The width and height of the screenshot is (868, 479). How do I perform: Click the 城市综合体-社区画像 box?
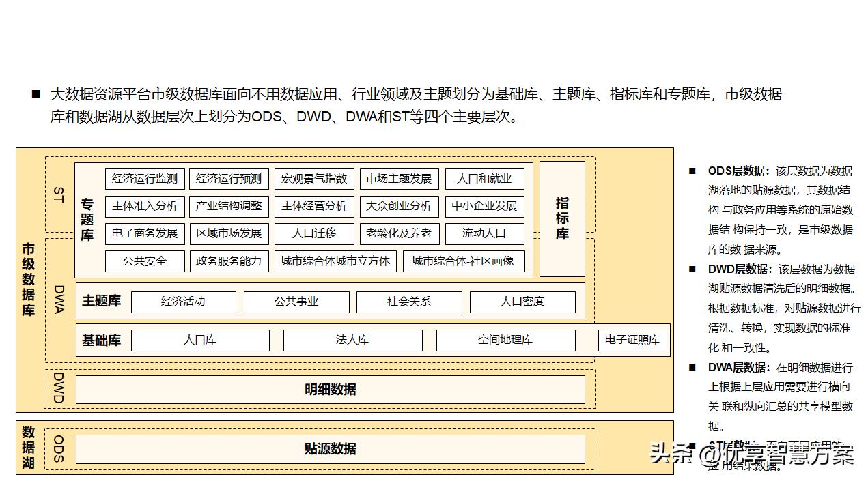pos(464,261)
